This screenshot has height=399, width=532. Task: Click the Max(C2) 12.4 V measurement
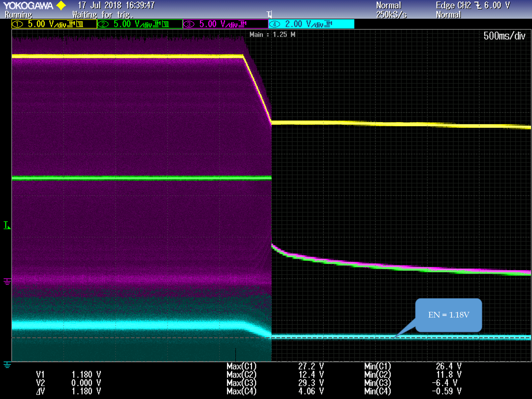[275, 375]
